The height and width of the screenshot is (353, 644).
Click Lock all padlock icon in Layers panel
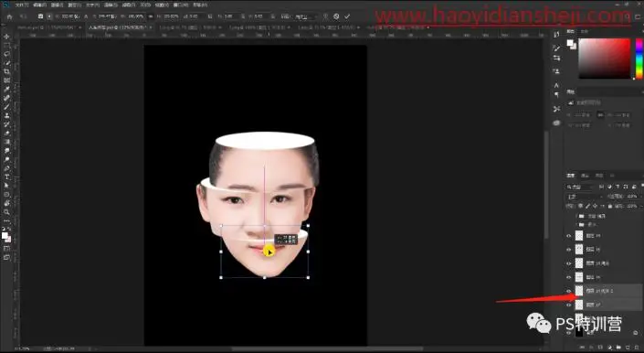pos(610,206)
